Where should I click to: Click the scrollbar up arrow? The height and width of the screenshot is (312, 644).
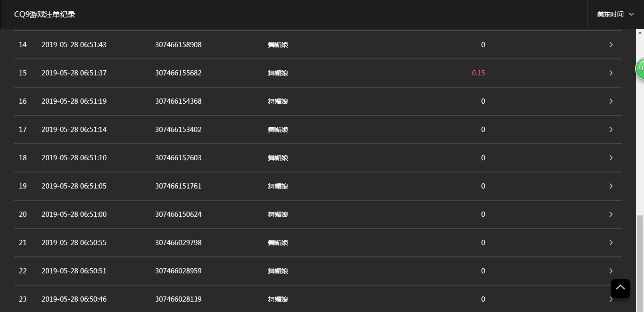(640, 32)
